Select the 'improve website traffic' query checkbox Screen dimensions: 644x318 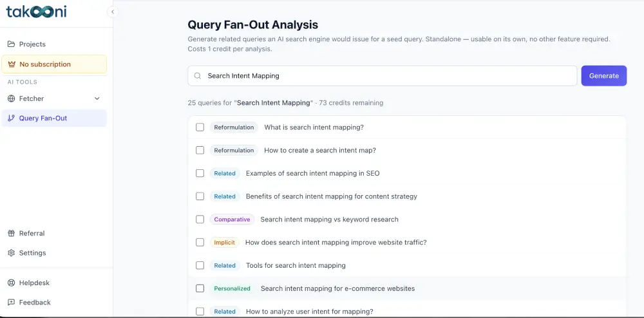(200, 242)
